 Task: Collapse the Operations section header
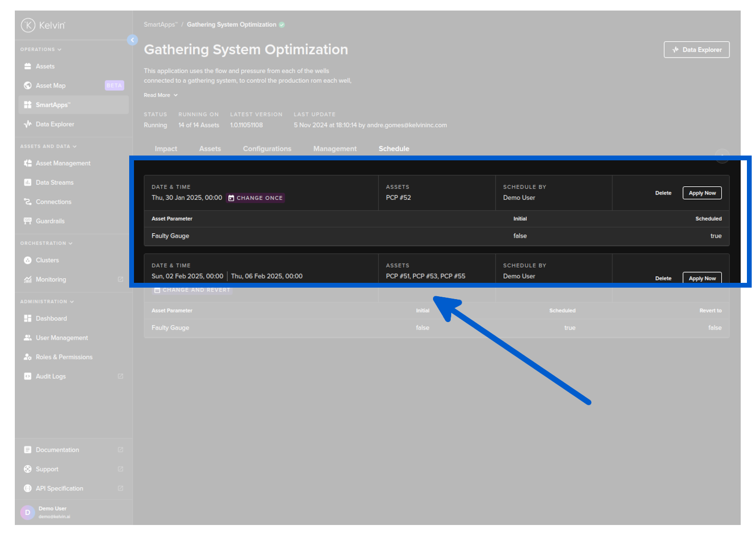[x=41, y=49]
